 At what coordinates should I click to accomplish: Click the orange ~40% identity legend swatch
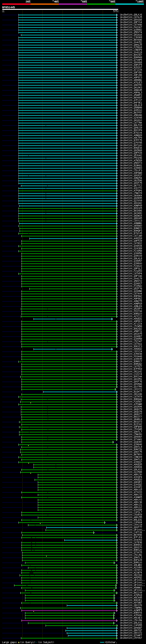45,4
